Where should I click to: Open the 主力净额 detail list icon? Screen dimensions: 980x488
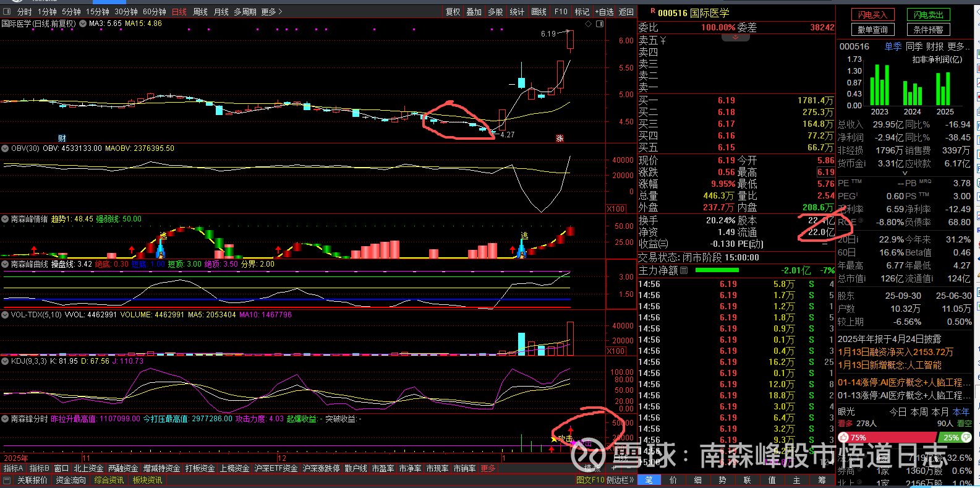coord(684,270)
